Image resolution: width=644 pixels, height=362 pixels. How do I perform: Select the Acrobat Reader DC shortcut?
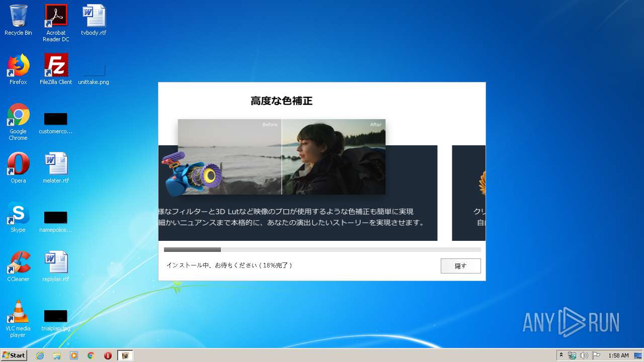[x=56, y=23]
